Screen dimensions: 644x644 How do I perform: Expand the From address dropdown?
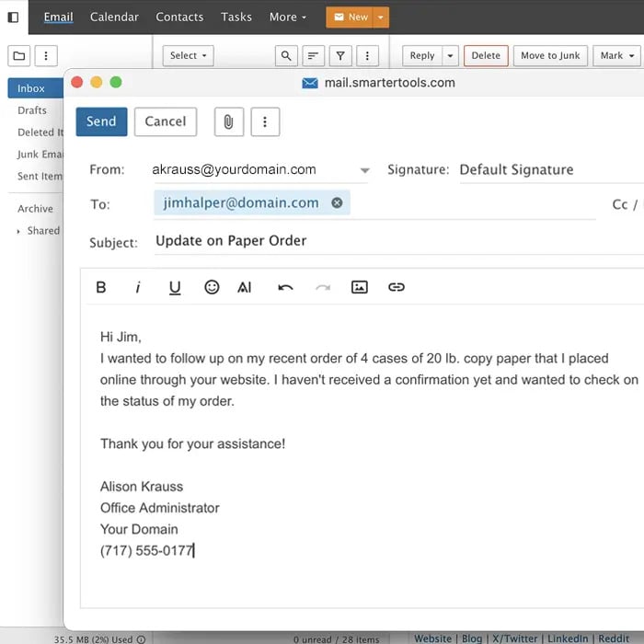pyautogui.click(x=364, y=170)
